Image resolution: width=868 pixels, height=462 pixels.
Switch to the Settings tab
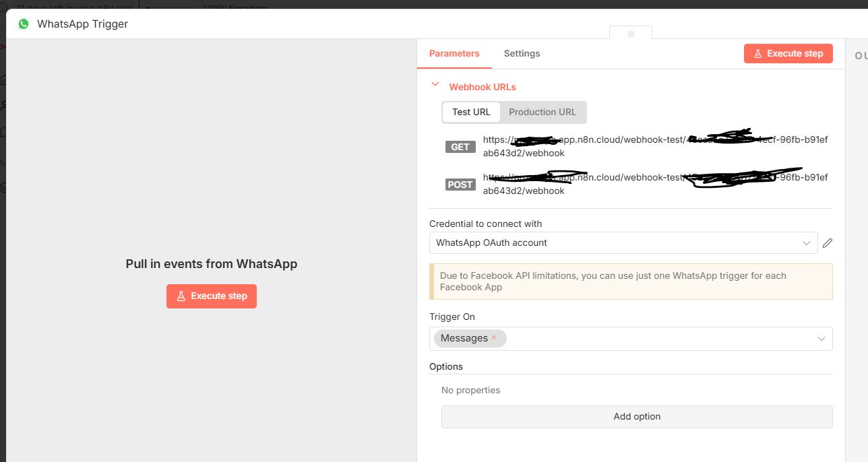tap(522, 53)
